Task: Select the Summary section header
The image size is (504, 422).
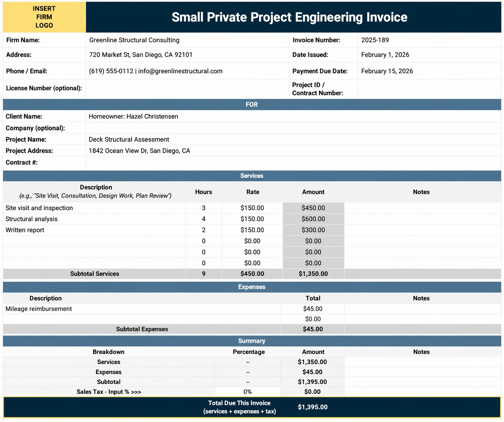Action: click(252, 341)
